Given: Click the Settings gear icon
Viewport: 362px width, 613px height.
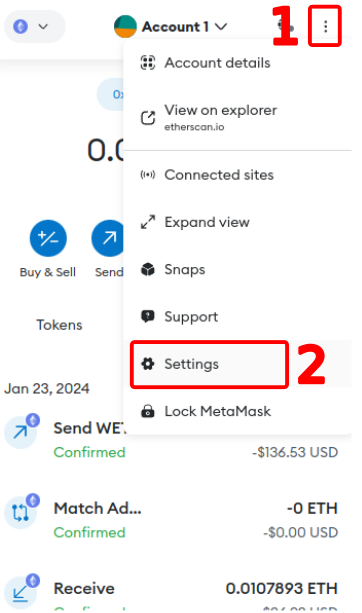Looking at the screenshot, I should [148, 364].
